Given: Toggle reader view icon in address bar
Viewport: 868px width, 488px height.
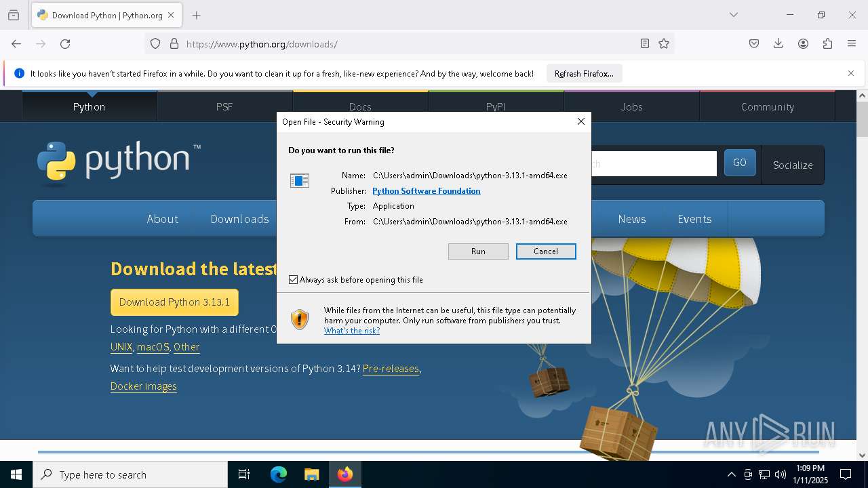Looking at the screenshot, I should (x=645, y=44).
